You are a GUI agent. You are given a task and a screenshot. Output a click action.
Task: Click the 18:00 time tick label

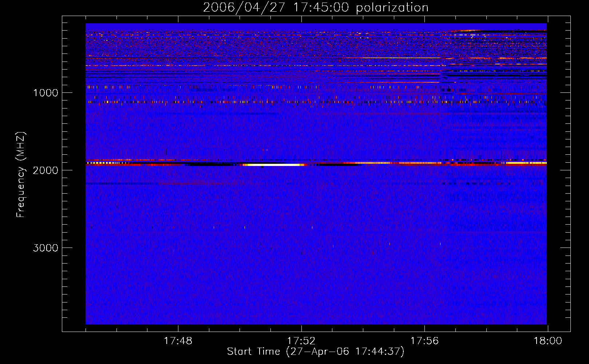pyautogui.click(x=548, y=341)
